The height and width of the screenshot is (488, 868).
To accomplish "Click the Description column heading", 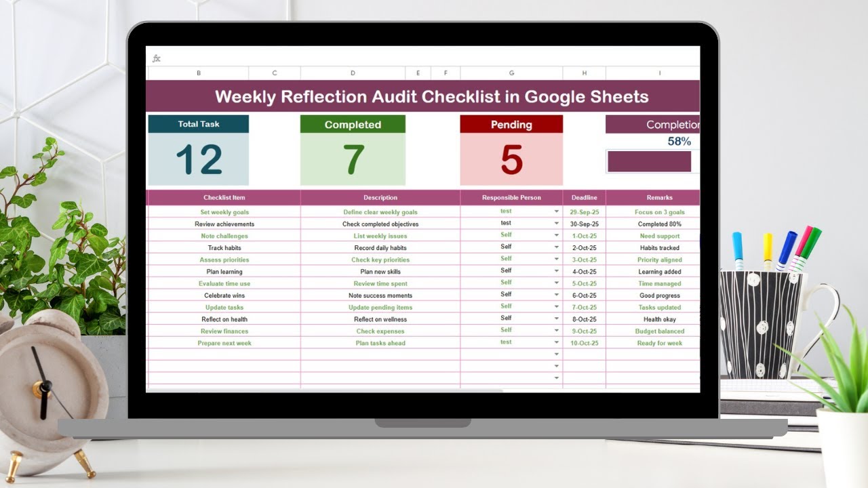I will [x=380, y=198].
